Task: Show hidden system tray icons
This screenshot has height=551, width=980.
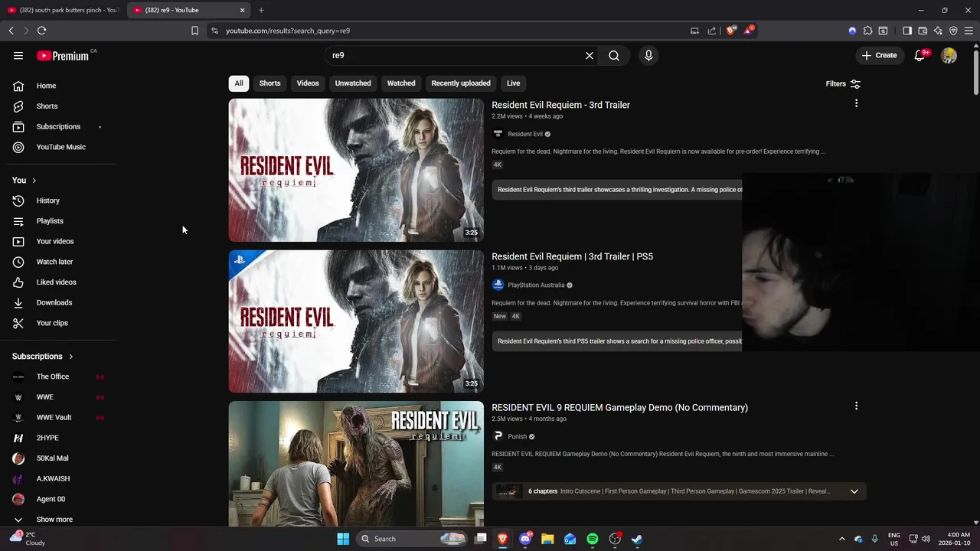Action: tap(842, 539)
